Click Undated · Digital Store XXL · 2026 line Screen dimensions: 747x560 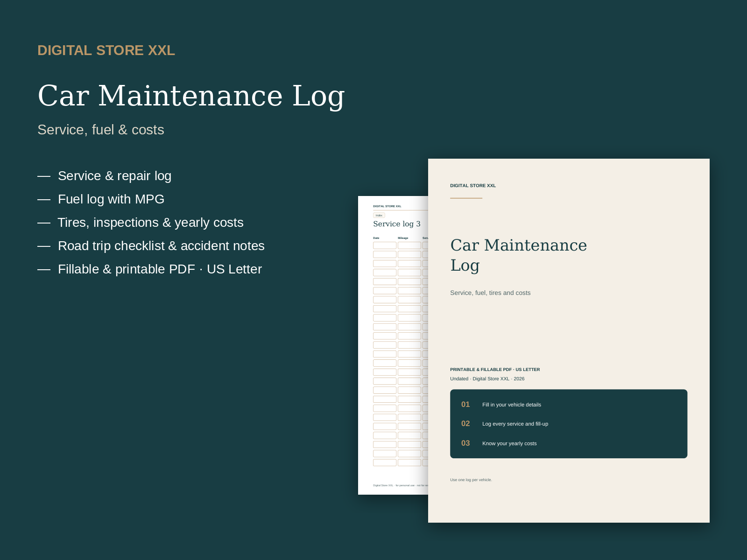487,379
